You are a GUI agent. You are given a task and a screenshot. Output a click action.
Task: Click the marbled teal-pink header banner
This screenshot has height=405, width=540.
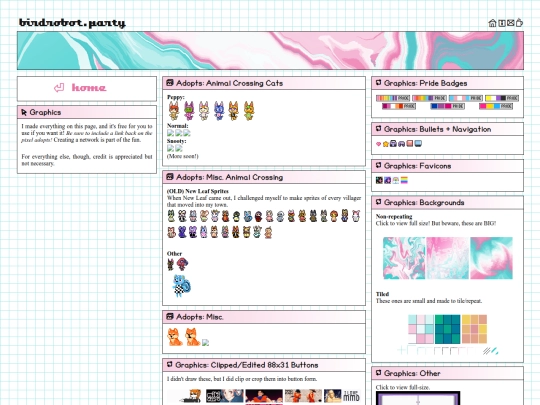click(270, 51)
